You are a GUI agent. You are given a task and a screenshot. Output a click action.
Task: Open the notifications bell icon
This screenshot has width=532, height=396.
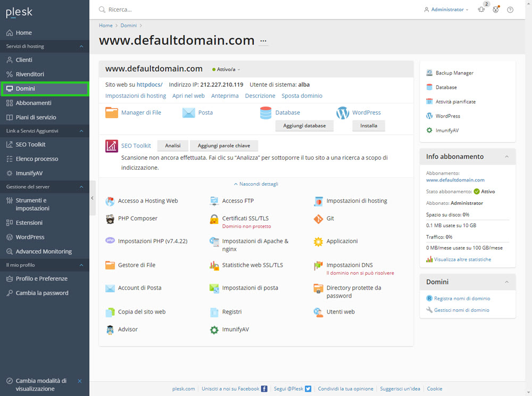pyautogui.click(x=481, y=10)
